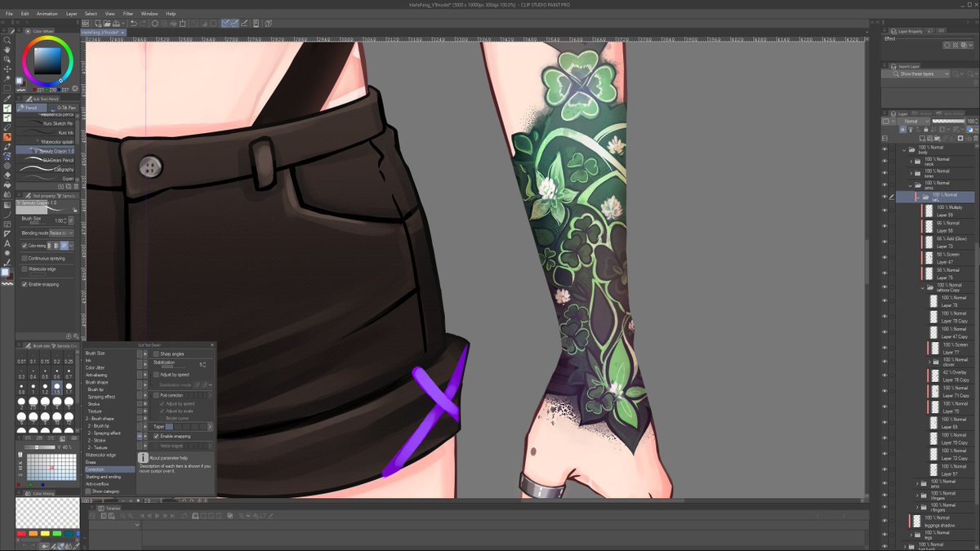Open the Layer menu

click(x=72, y=14)
